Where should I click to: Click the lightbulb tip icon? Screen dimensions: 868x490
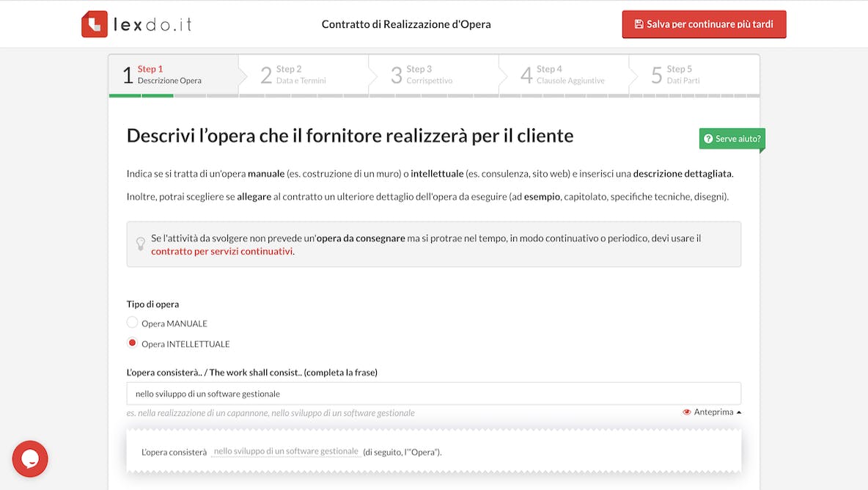(141, 244)
